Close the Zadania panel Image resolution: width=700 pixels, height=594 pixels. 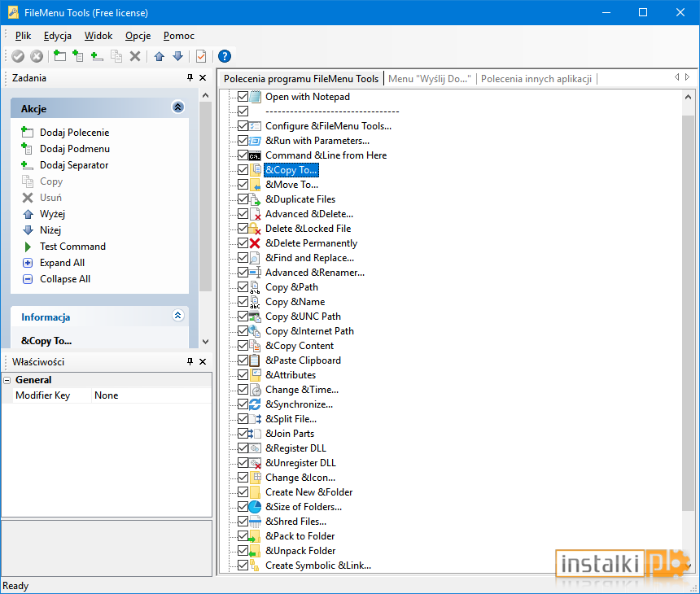tap(203, 77)
